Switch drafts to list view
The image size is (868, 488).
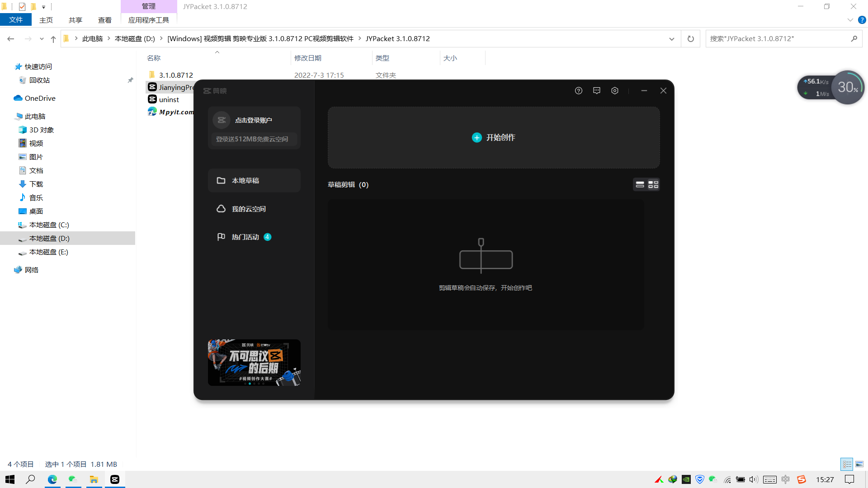[x=640, y=184]
